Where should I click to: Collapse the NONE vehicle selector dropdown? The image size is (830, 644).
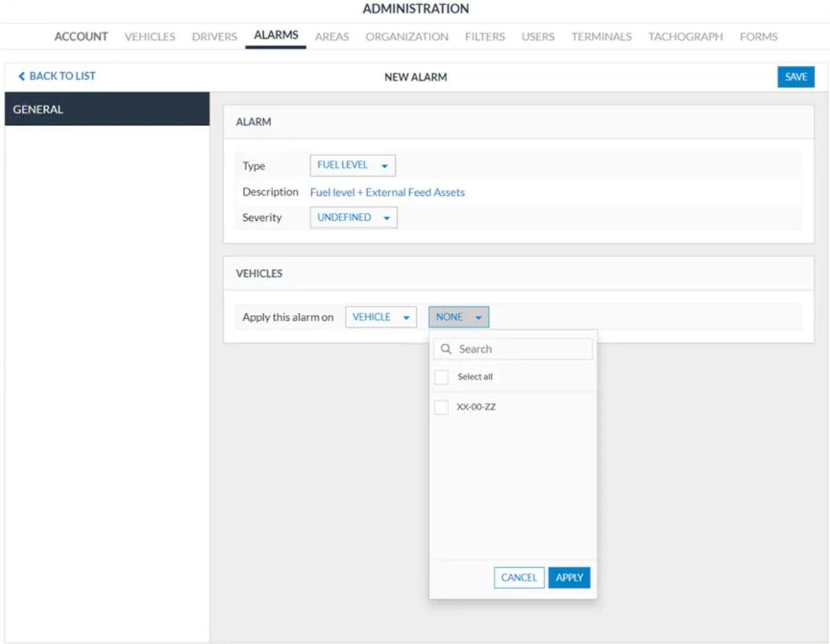tap(459, 317)
